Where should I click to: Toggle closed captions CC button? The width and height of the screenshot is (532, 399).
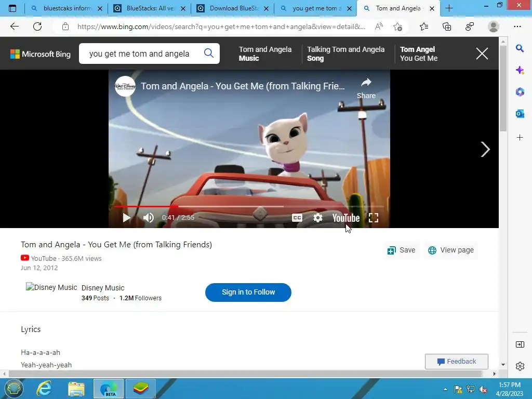pos(297,218)
